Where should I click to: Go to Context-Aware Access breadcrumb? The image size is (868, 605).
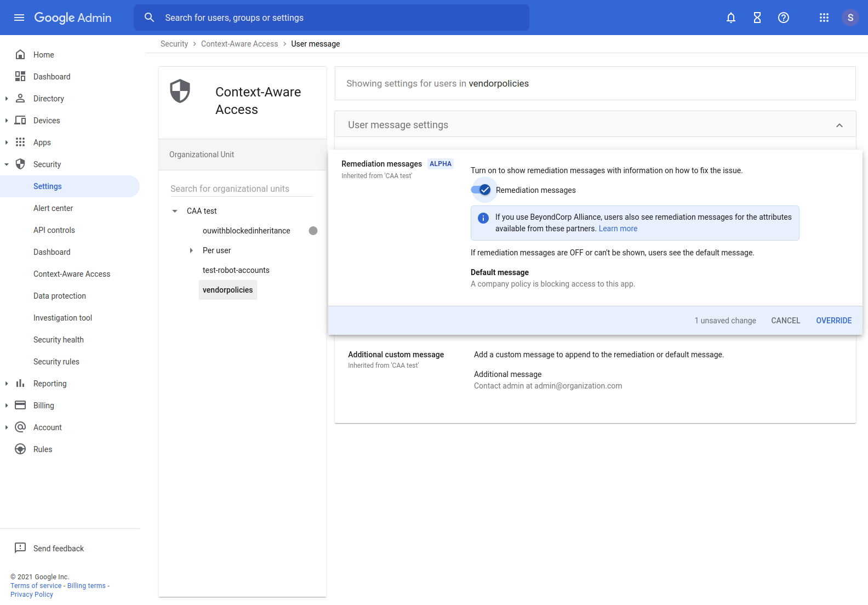pos(239,44)
